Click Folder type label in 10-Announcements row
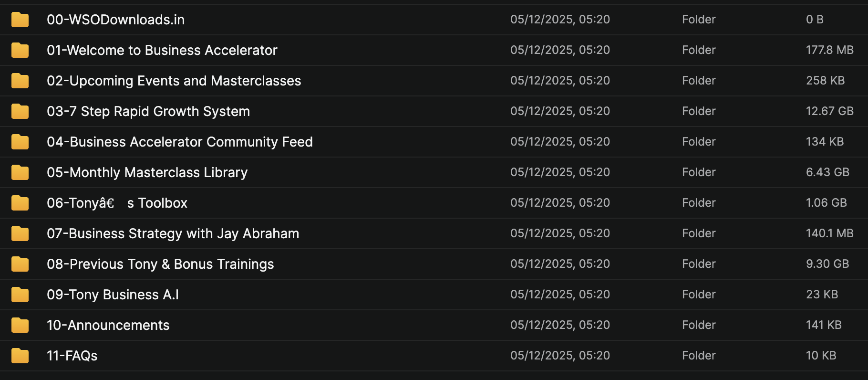Viewport: 868px width, 380px height. pyautogui.click(x=699, y=325)
